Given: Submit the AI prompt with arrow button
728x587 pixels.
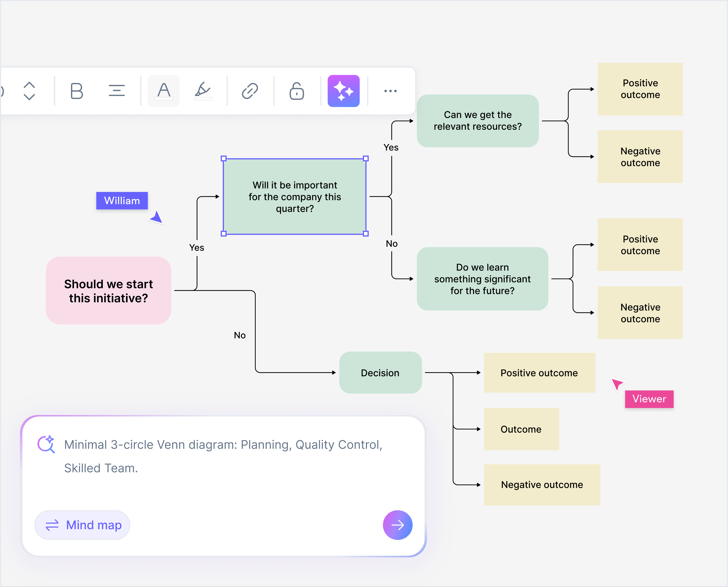Looking at the screenshot, I should pyautogui.click(x=397, y=525).
